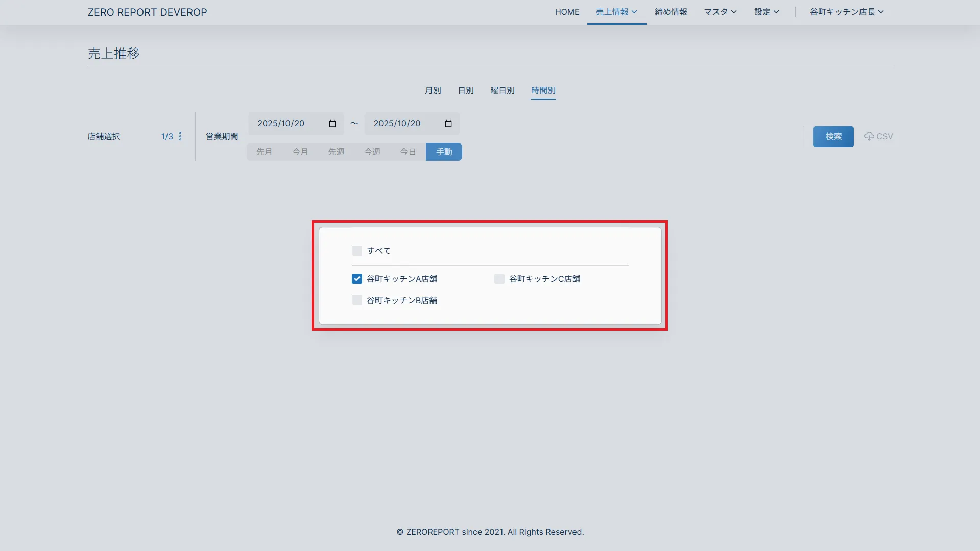This screenshot has width=980, height=551.
Task: Select the 谷町キッチンC店舗 checkbox
Action: point(499,279)
